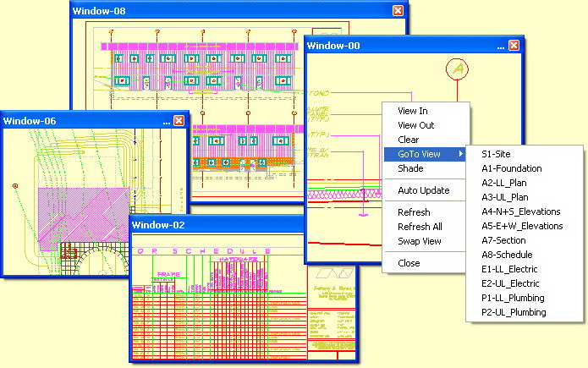Choose View In from the context menu
This screenshot has height=368, width=588.
413,111
